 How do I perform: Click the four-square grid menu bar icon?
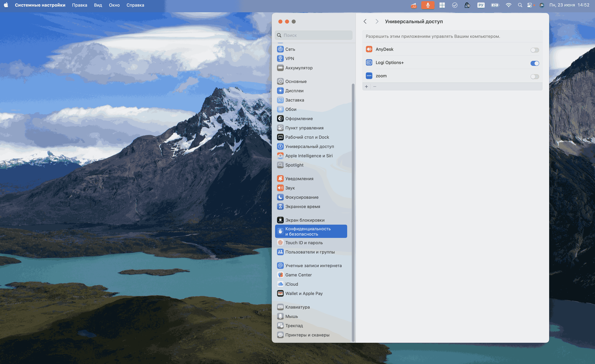(x=442, y=5)
